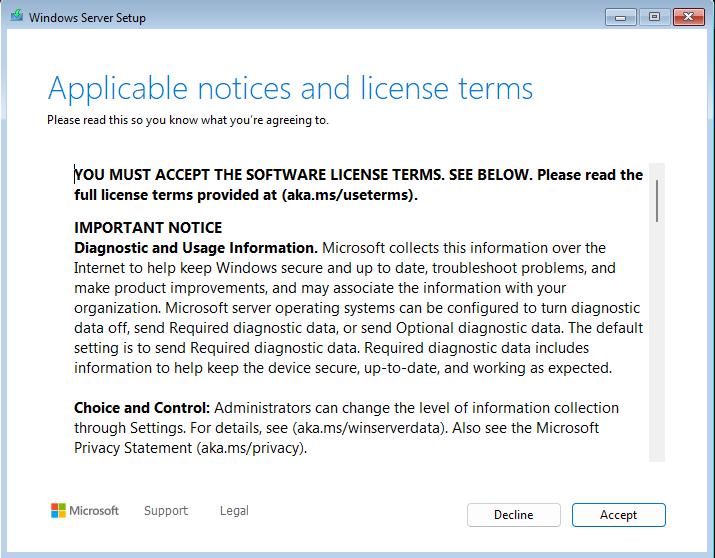Minimize the Windows Server Setup window

pyautogui.click(x=621, y=17)
